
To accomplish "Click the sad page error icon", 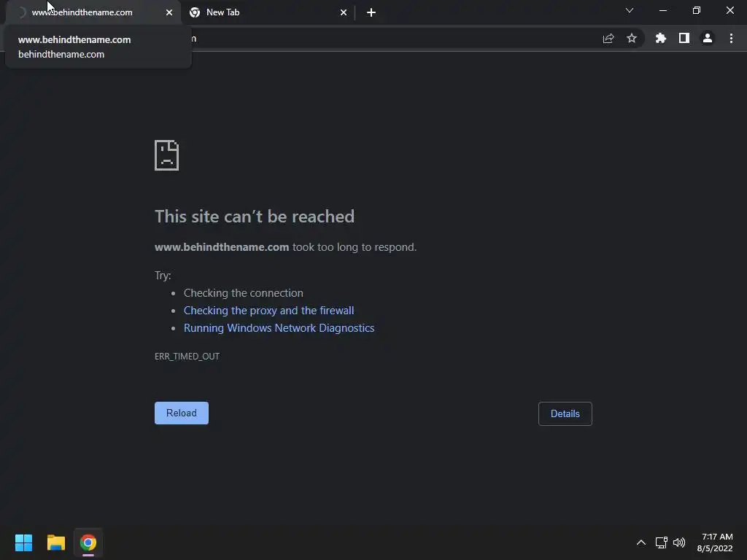I will point(167,155).
